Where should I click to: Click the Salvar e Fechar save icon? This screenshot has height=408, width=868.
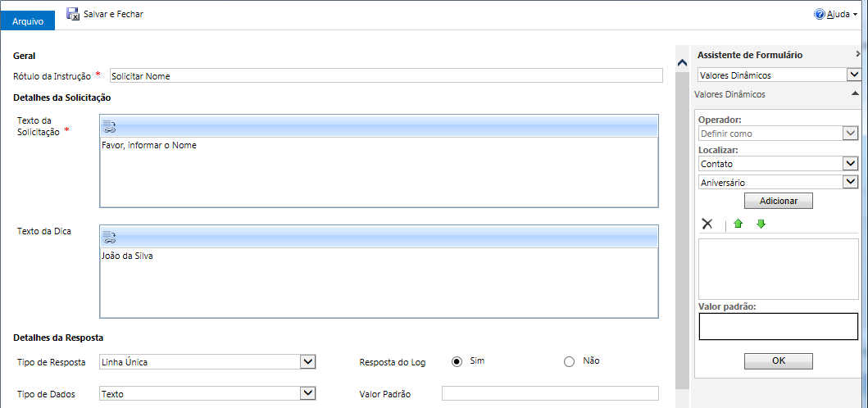pyautogui.click(x=73, y=14)
